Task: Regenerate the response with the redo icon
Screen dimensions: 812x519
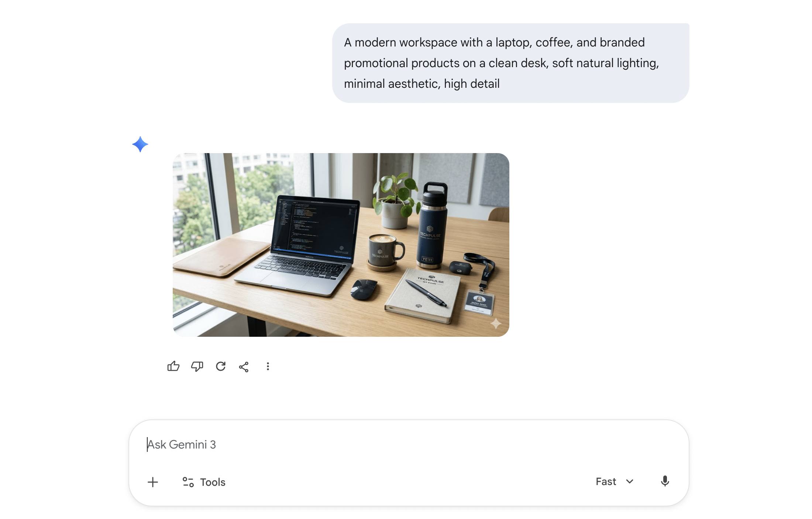Action: (x=221, y=366)
